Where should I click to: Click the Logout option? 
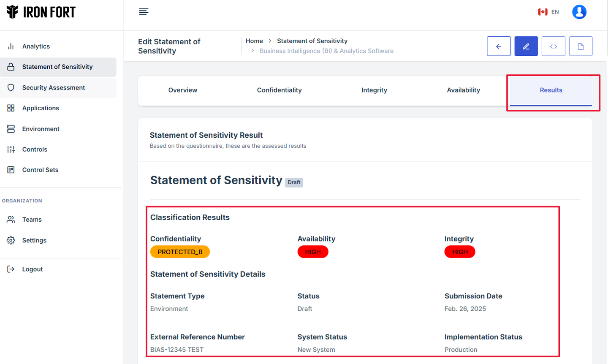32,269
